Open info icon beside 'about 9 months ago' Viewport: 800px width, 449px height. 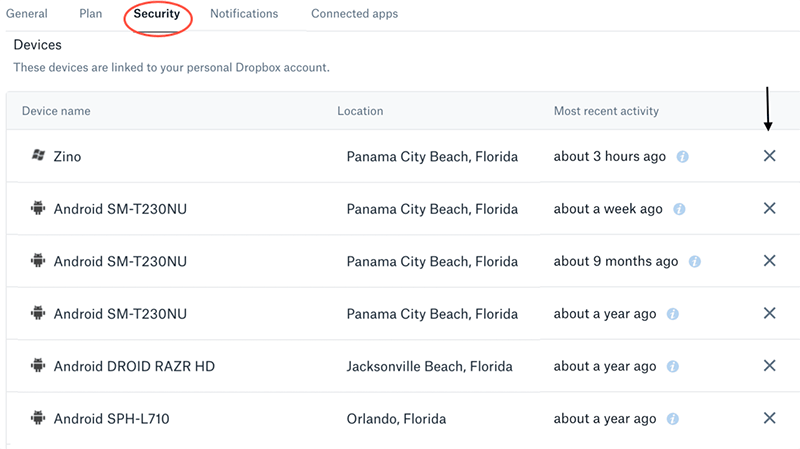[694, 262]
